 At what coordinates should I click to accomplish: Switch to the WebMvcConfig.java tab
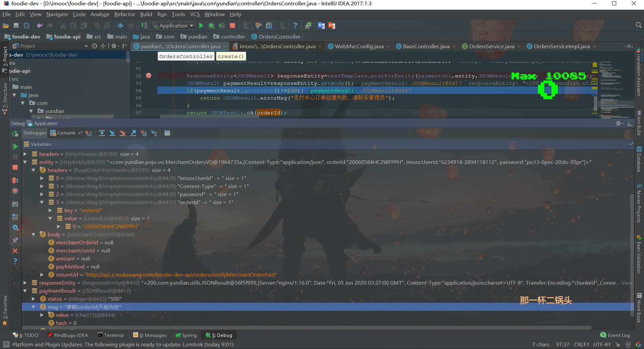(359, 46)
